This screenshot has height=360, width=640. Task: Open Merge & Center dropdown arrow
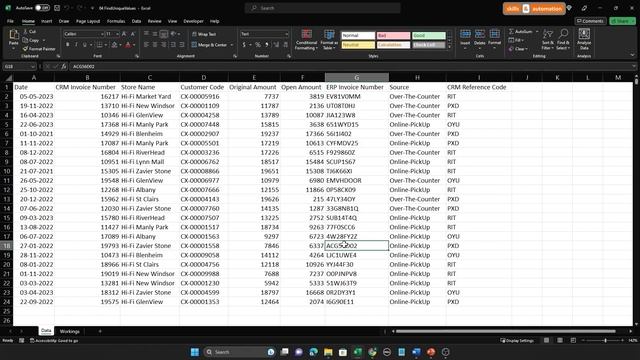[232, 45]
